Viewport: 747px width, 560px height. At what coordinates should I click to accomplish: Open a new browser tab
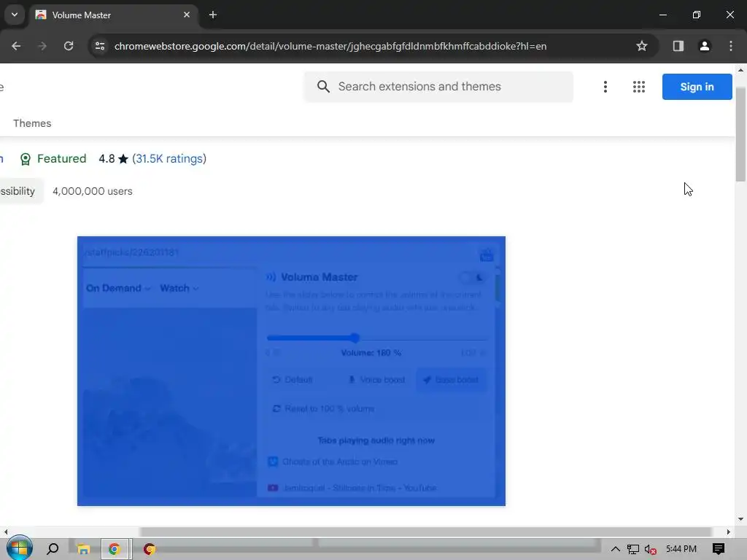tap(213, 15)
